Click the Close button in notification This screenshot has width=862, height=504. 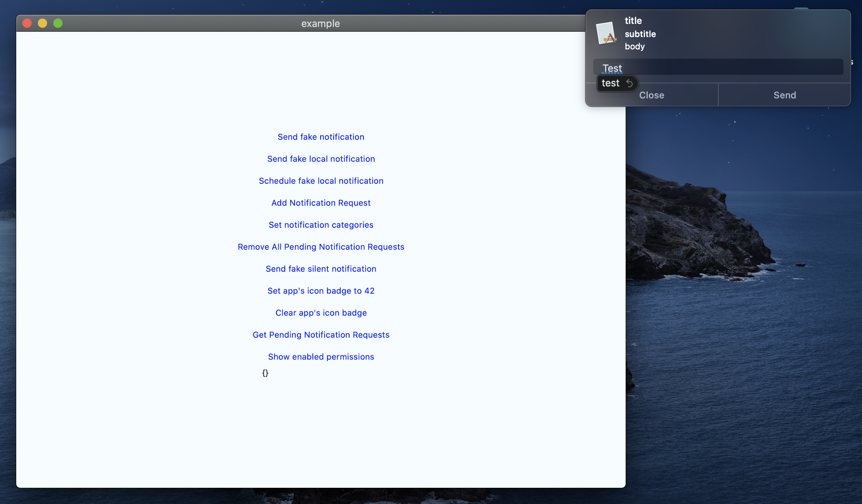pos(652,95)
